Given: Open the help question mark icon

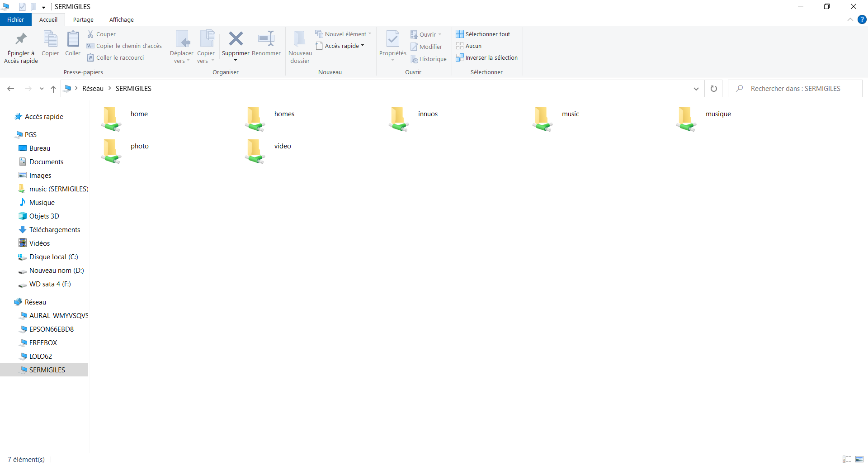Looking at the screenshot, I should tap(862, 19).
